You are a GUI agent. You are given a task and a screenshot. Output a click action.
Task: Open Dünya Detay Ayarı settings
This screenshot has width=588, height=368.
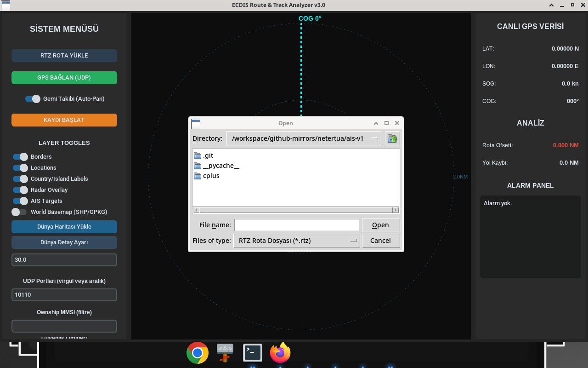(64, 242)
